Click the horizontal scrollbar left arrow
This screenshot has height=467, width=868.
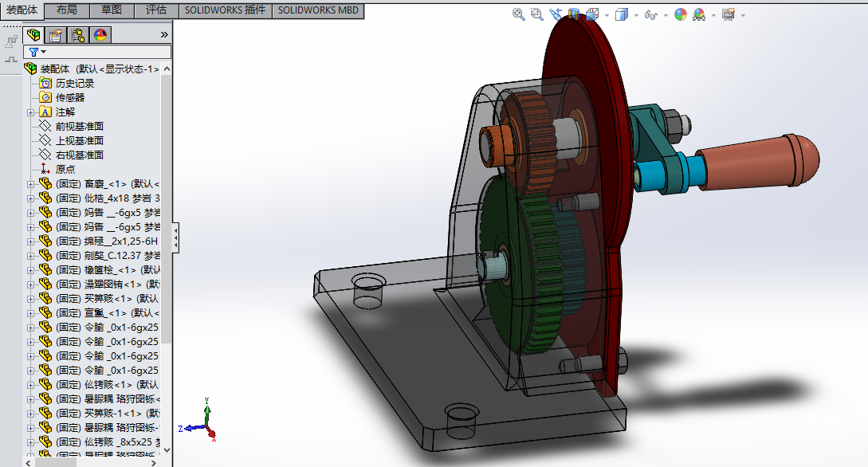[28, 462]
